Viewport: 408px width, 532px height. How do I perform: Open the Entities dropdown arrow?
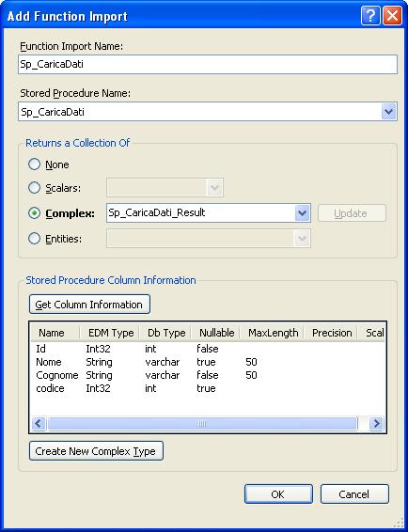click(302, 239)
